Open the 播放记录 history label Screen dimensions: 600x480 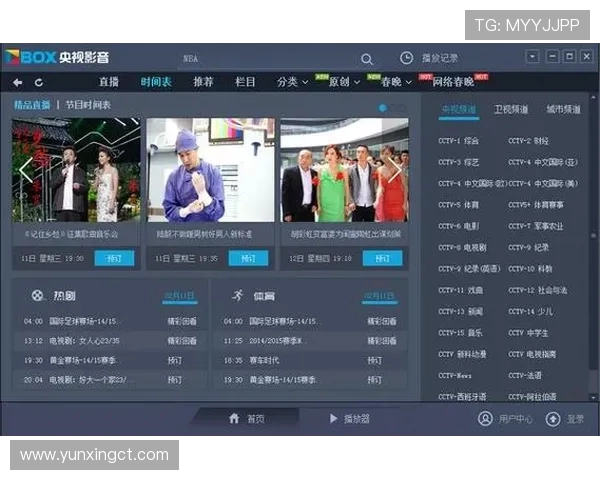[439, 58]
